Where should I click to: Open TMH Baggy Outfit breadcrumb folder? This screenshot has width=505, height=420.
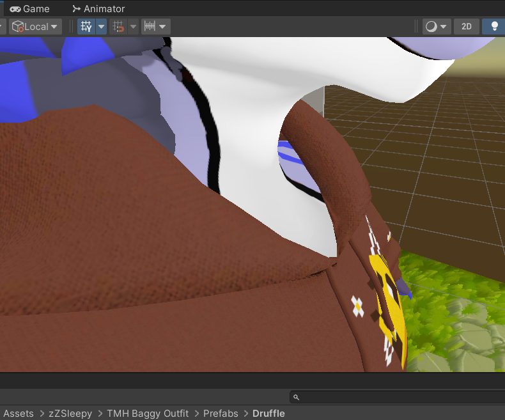pyautogui.click(x=148, y=413)
